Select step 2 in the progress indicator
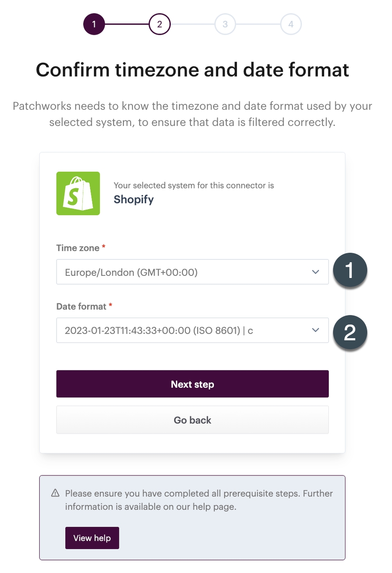Viewport: 392px width, 573px height. [x=159, y=24]
